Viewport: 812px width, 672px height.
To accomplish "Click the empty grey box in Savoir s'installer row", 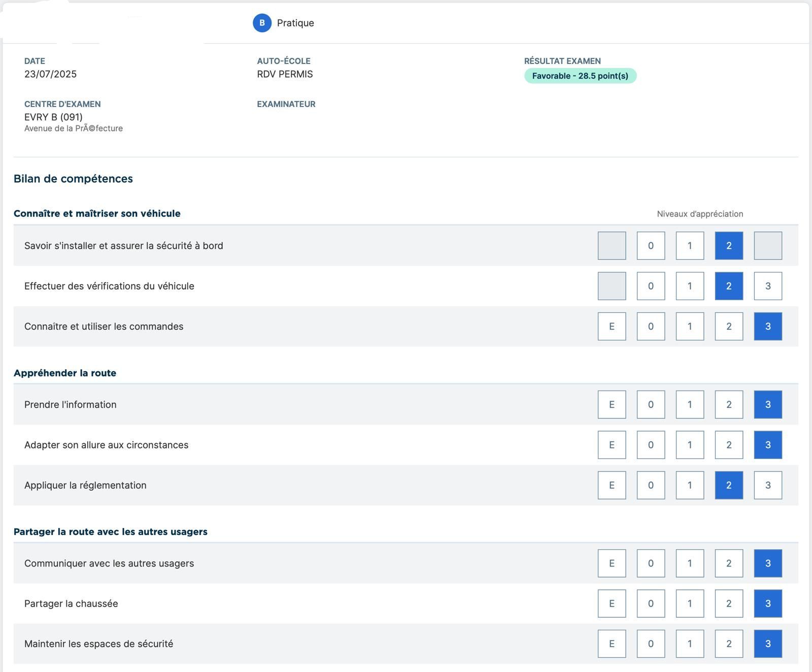I will [x=612, y=245].
